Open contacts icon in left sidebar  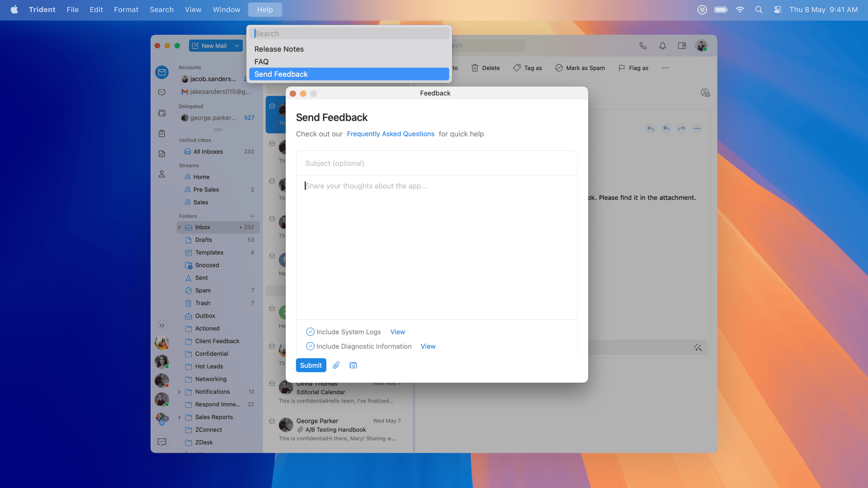click(x=162, y=174)
